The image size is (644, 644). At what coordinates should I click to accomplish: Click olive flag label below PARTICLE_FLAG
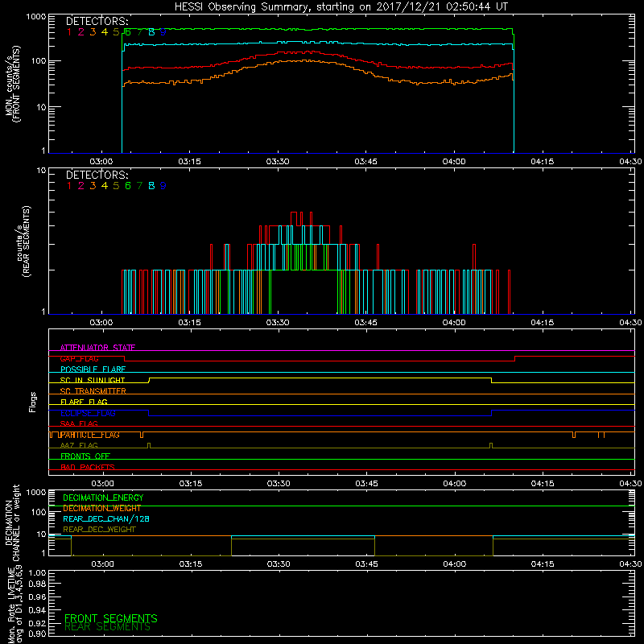(x=79, y=445)
